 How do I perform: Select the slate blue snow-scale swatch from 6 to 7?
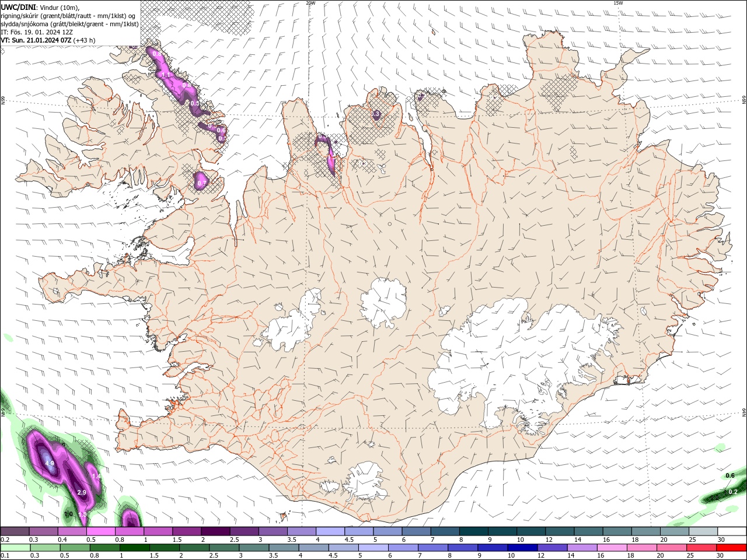point(417,531)
